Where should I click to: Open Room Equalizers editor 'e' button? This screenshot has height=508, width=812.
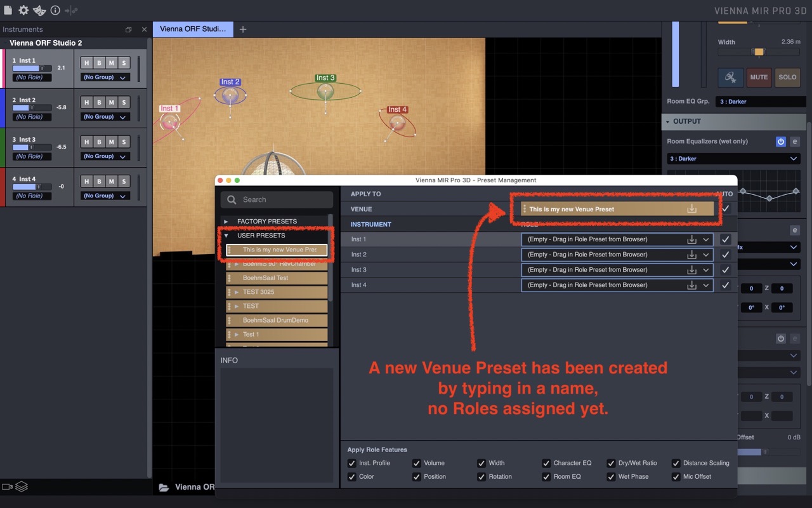794,142
